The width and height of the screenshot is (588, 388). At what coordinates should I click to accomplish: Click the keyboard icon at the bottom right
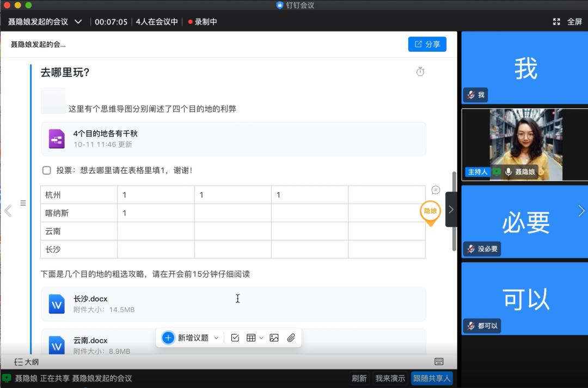pos(439,360)
